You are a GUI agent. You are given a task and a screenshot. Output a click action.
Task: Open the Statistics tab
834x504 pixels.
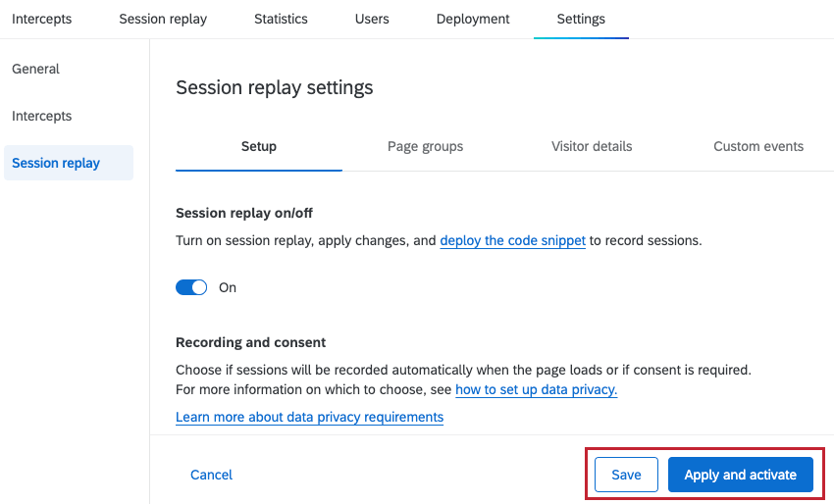pos(281,20)
